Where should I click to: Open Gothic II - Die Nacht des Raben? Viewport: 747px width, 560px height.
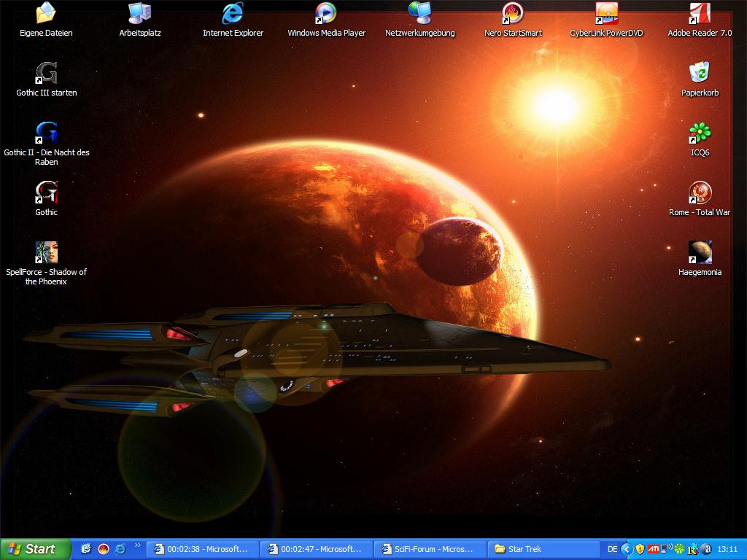(46, 133)
